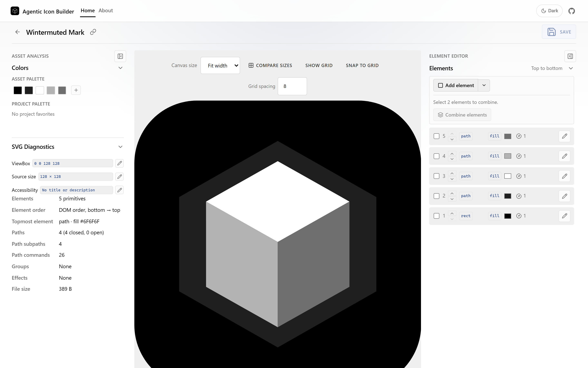Click Compare Sizes button

[270, 65]
